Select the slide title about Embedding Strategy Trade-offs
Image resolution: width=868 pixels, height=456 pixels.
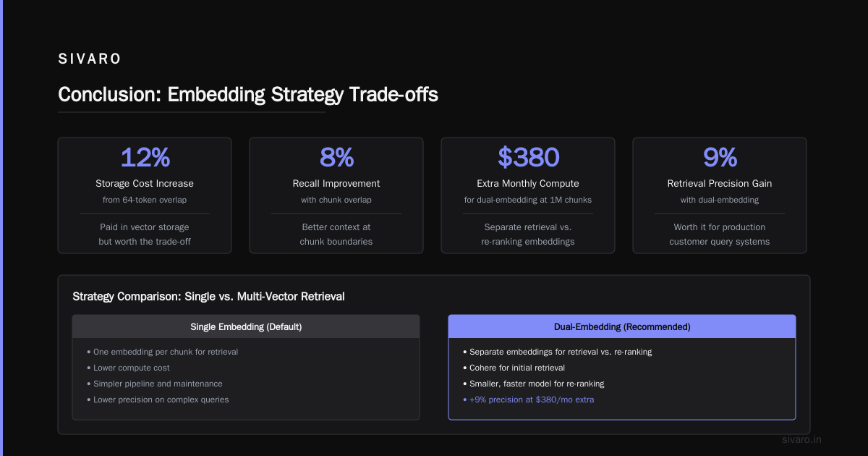click(248, 95)
